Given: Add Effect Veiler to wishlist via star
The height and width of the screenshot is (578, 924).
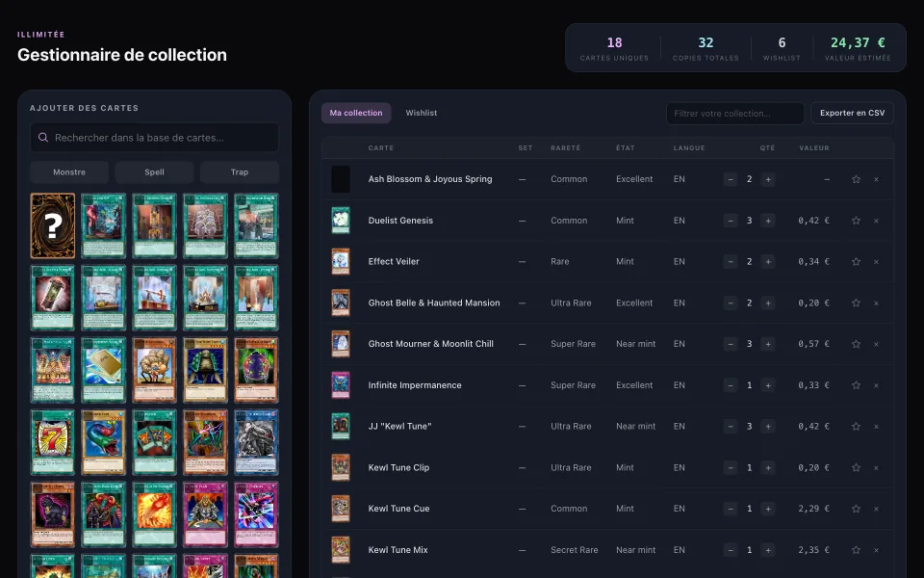Looking at the screenshot, I should 856,261.
